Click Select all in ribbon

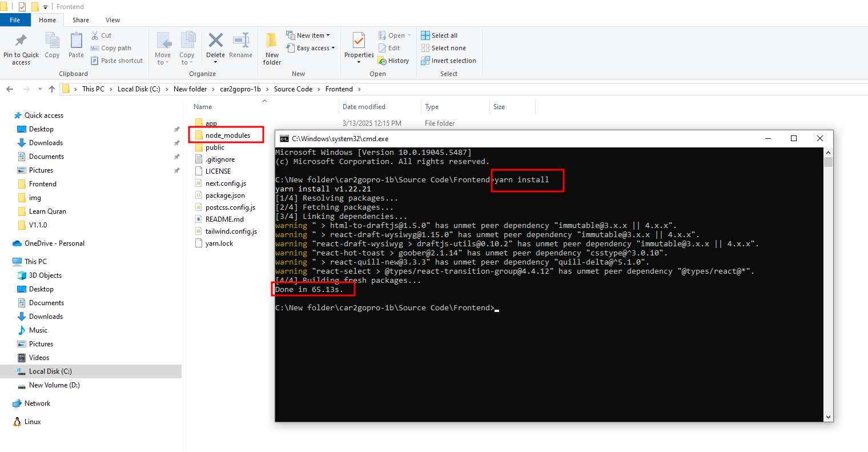[439, 35]
